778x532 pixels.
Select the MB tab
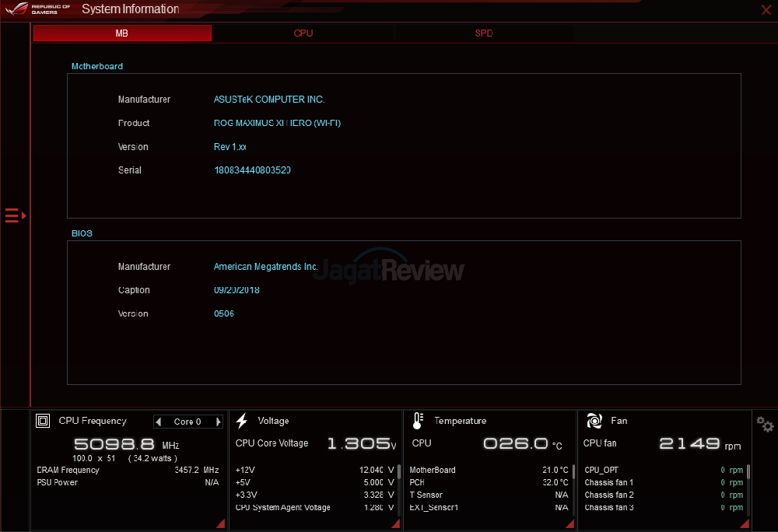(x=122, y=33)
